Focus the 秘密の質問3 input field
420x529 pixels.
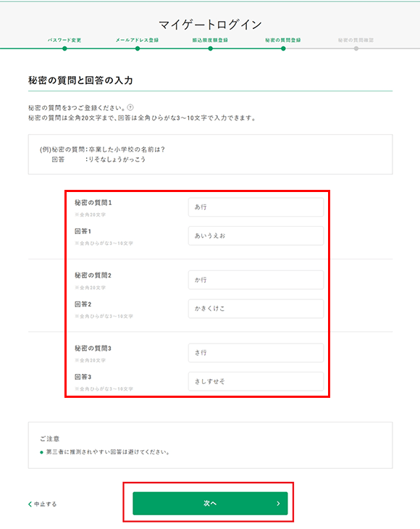coord(256,353)
